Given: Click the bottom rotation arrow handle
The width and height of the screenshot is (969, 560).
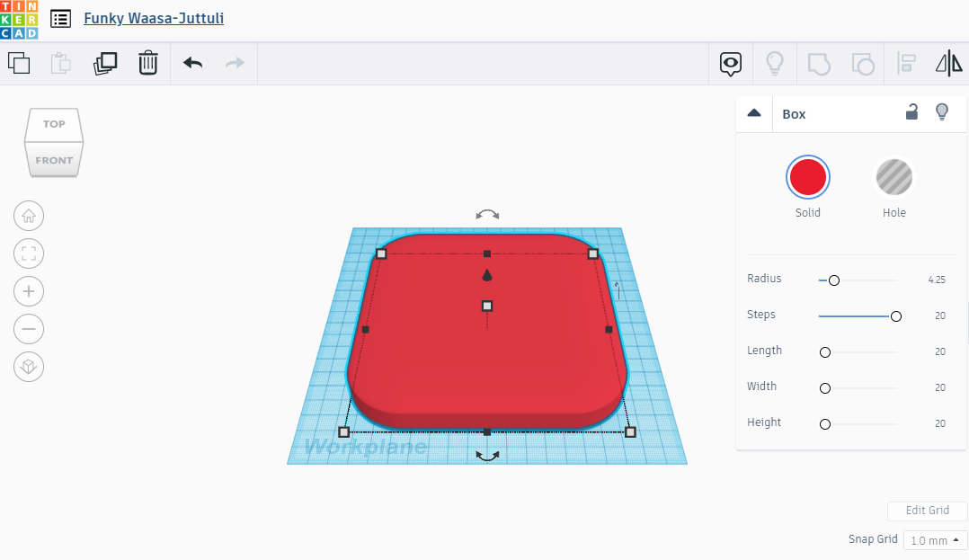Looking at the screenshot, I should click(x=487, y=456).
